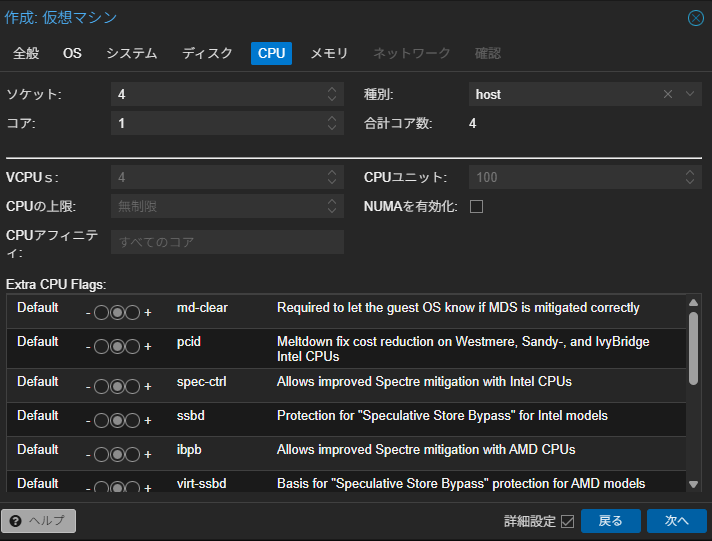This screenshot has width=712, height=541.
Task: Open the 種別 CPU type dropdown
Action: [690, 94]
